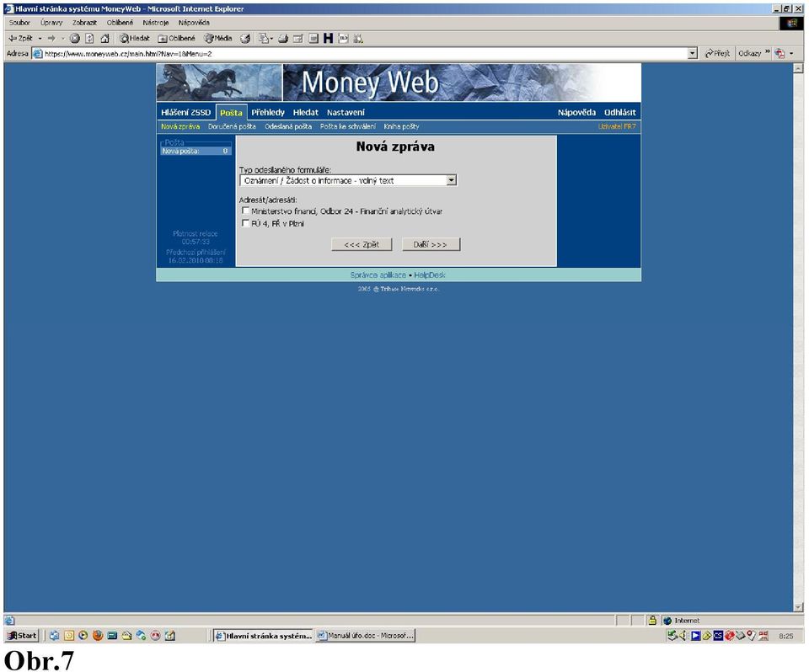Click the Print toolbar icon

coord(283,38)
